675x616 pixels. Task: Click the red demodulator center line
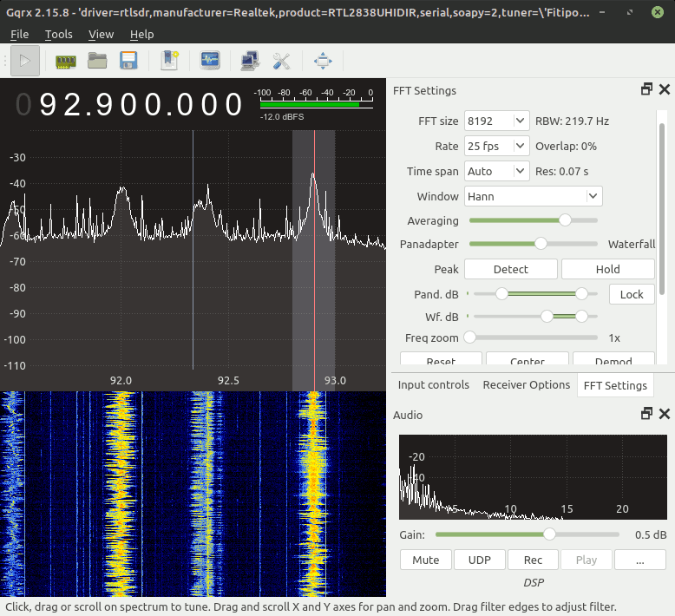tap(314, 259)
